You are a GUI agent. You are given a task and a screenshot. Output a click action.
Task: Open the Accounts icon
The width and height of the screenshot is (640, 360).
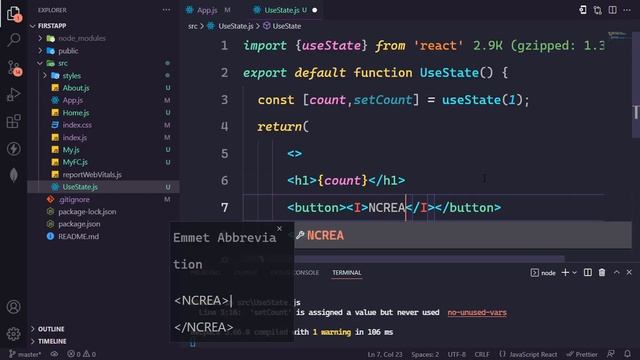[x=13, y=307]
